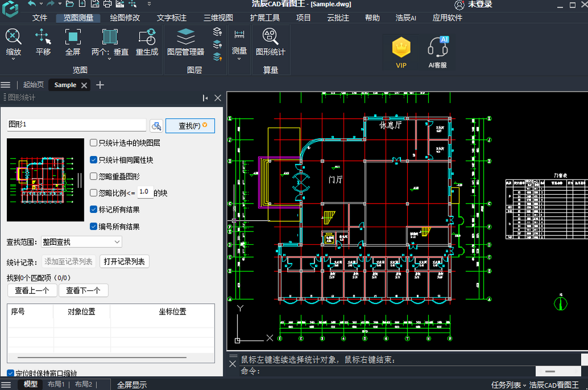This screenshot has height=390, width=588.
Task: Open the 云批注 ribbon tab
Action: [x=338, y=18]
